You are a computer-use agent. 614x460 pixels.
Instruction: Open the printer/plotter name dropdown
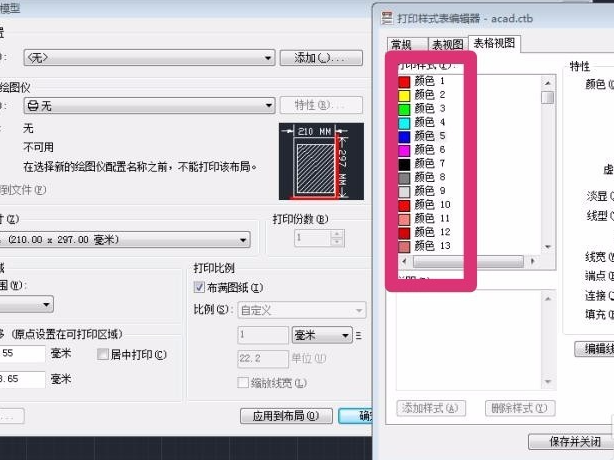tap(149, 105)
